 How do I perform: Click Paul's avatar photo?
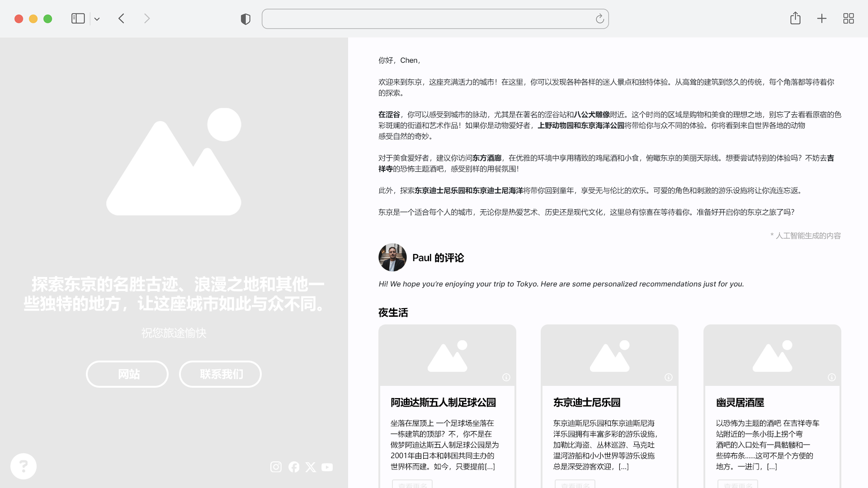[x=392, y=258]
